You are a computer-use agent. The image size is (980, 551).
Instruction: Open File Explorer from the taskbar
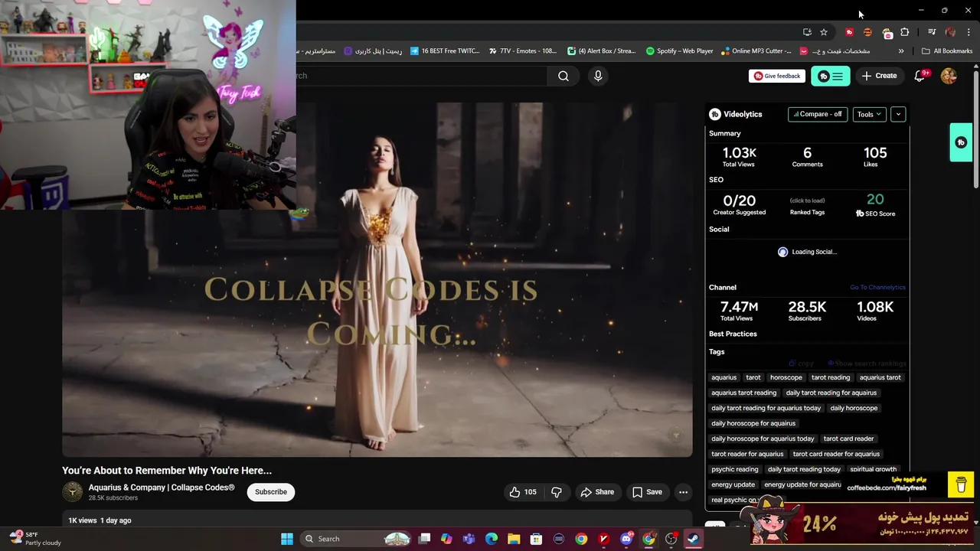514,539
